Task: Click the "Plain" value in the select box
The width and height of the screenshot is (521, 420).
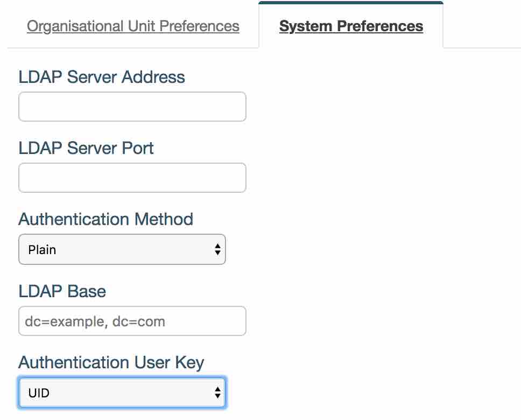Action: 42,250
